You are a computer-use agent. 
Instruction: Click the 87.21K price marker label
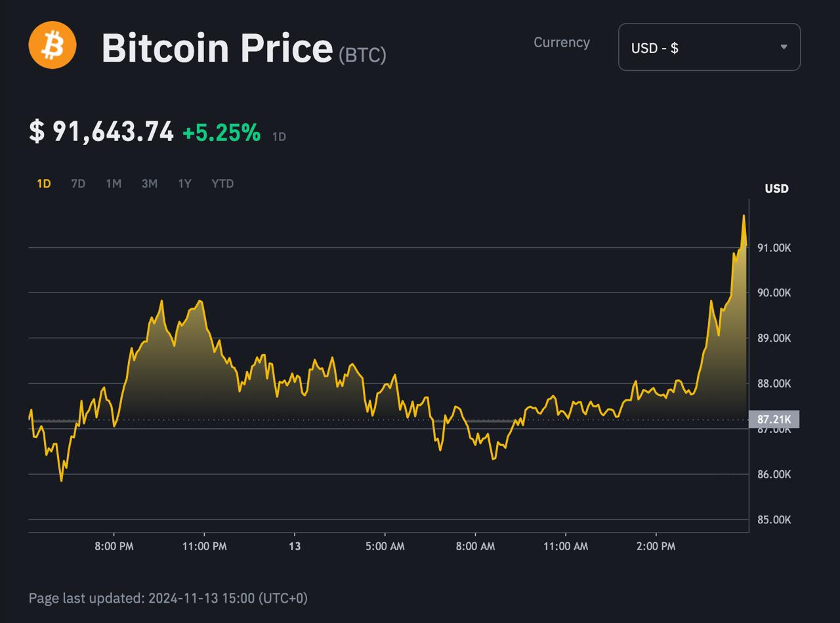[774, 419]
